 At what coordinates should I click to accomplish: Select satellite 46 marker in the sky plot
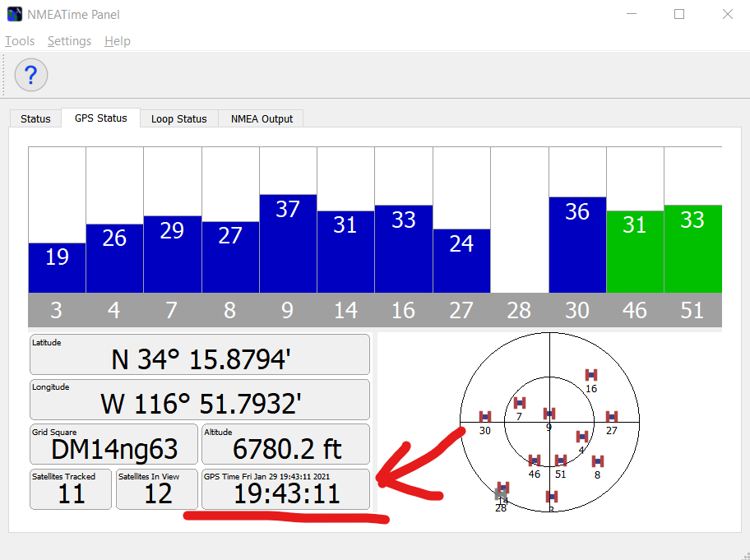tap(535, 460)
